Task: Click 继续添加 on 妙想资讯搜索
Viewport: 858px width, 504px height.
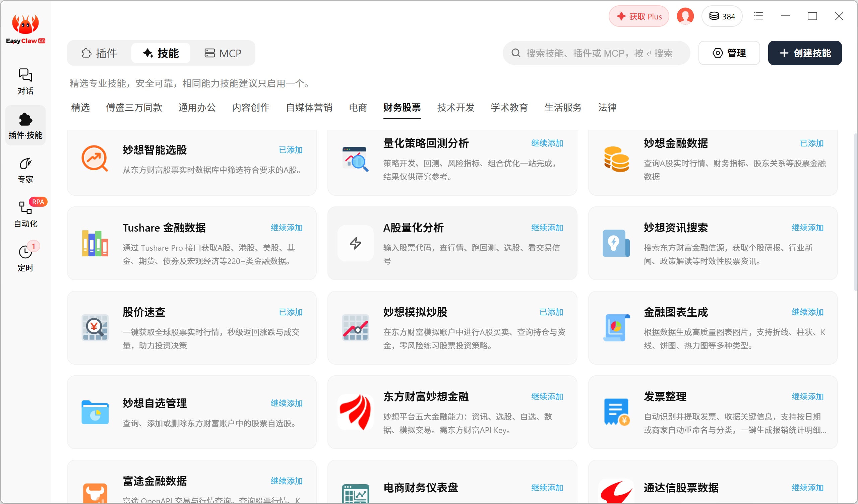Action: point(807,228)
